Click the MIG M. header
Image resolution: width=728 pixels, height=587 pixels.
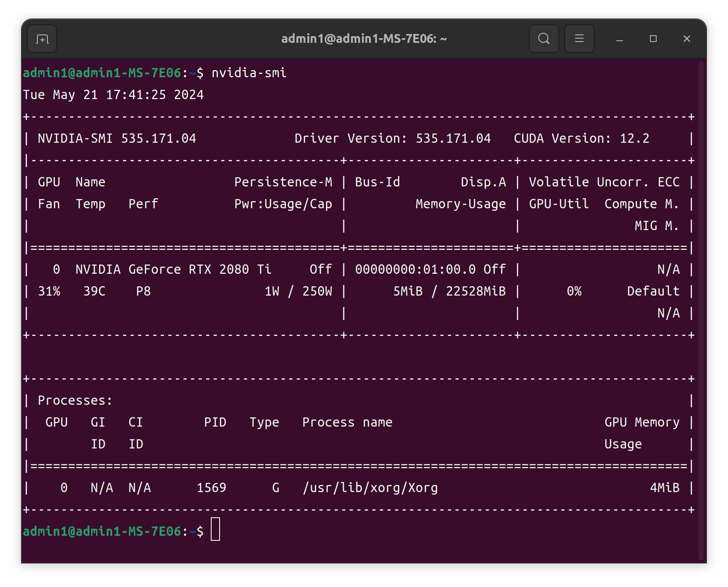[x=657, y=226]
